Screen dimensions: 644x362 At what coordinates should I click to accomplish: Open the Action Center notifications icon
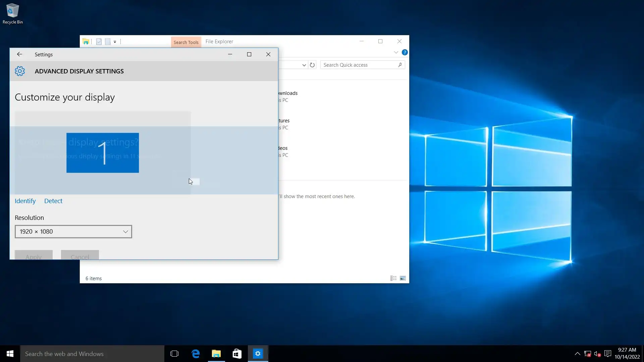tap(608, 354)
